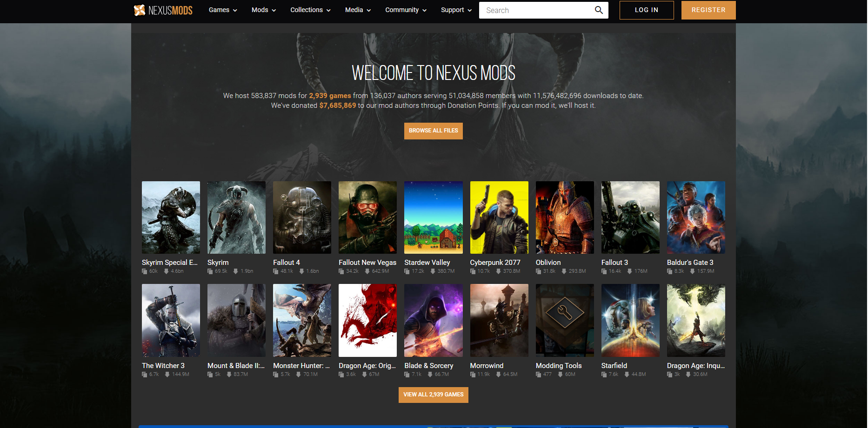Open the Starfield cover thumbnail
Screen dimensions: 868x428
(x=630, y=321)
